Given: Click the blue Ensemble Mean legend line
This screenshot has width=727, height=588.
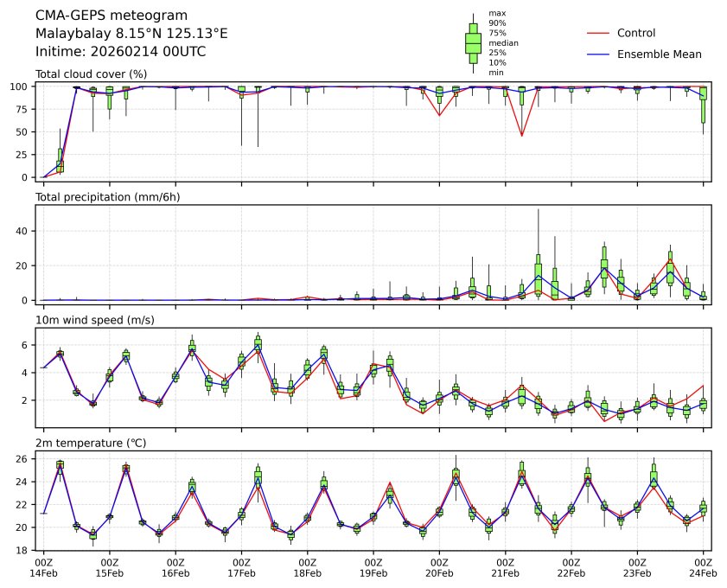Looking at the screenshot, I should click(x=598, y=54).
